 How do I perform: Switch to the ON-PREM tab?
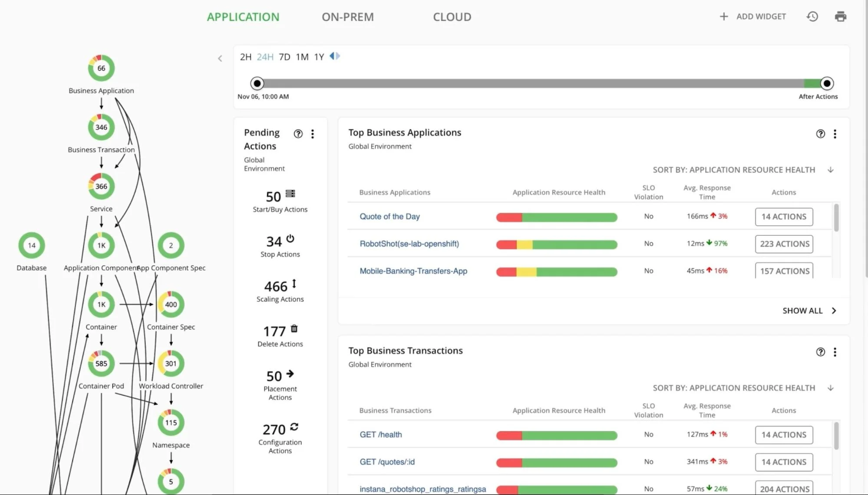point(348,17)
